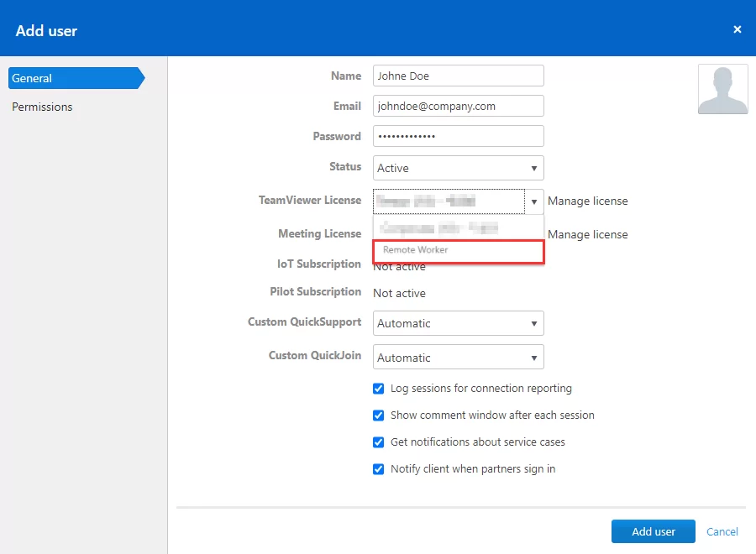Viewport: 756px width, 554px height.
Task: Uncheck Get notifications about service cases
Action: pyautogui.click(x=379, y=442)
